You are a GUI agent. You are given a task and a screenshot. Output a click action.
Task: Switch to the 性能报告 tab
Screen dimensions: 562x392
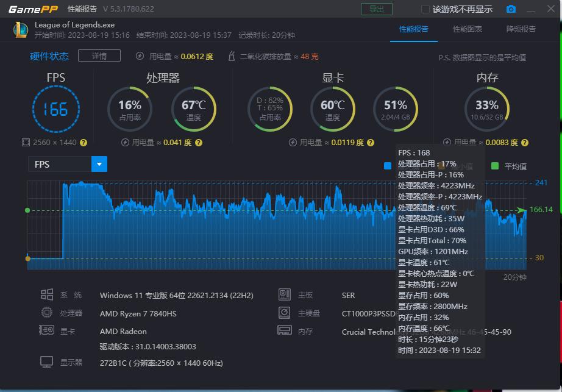click(414, 29)
